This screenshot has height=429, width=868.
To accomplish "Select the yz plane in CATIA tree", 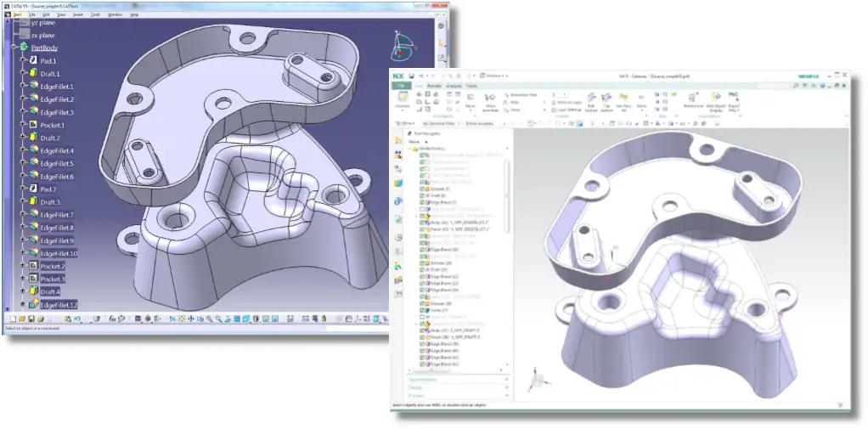I will pyautogui.click(x=42, y=23).
